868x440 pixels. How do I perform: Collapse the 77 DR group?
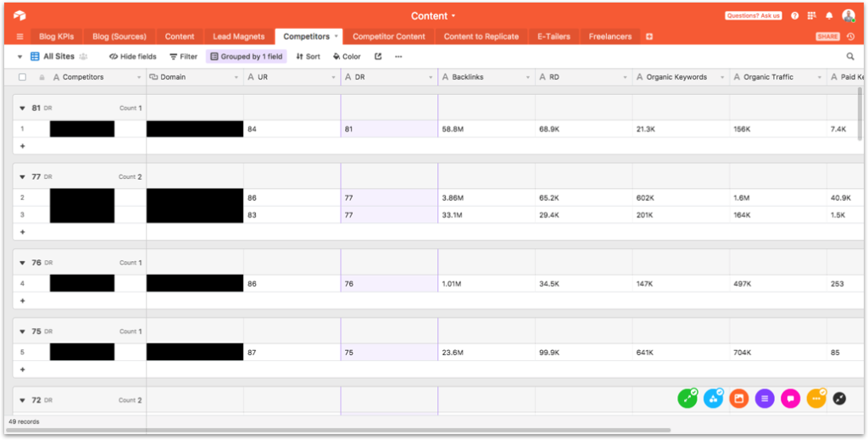pyautogui.click(x=23, y=177)
